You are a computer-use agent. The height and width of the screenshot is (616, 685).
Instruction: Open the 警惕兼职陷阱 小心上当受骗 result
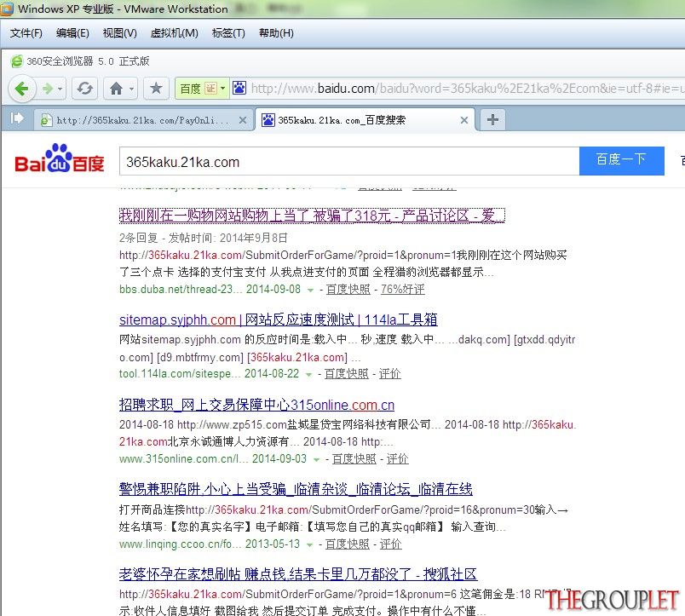pos(296,489)
